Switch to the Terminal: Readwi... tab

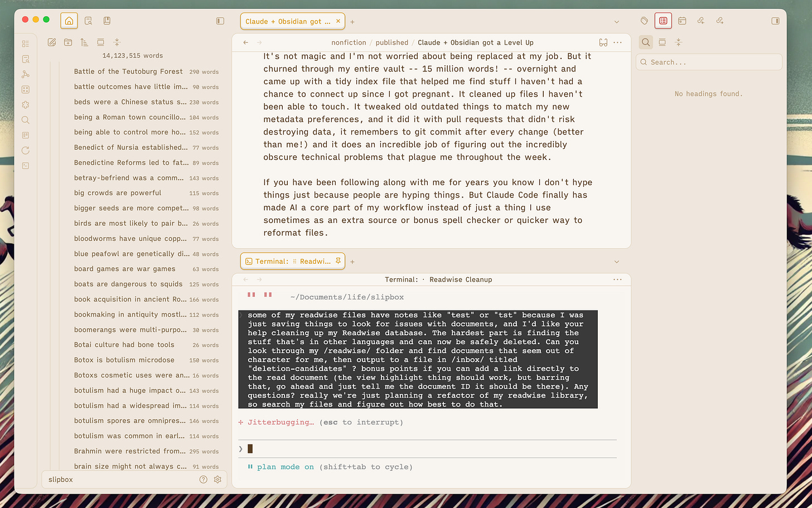[293, 261]
